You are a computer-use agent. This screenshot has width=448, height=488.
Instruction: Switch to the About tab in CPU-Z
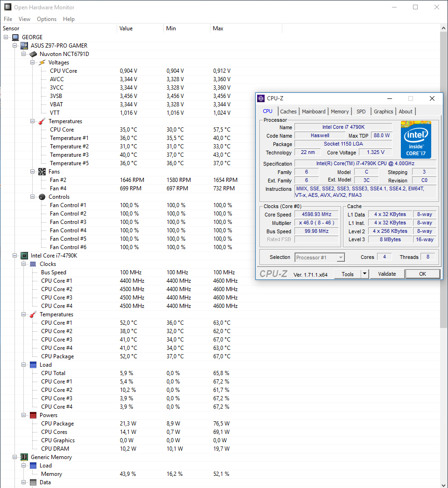pos(406,112)
